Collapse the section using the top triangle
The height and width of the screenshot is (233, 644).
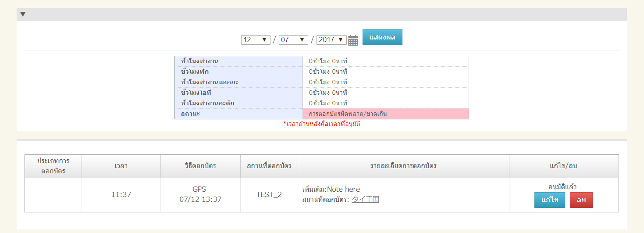23,14
